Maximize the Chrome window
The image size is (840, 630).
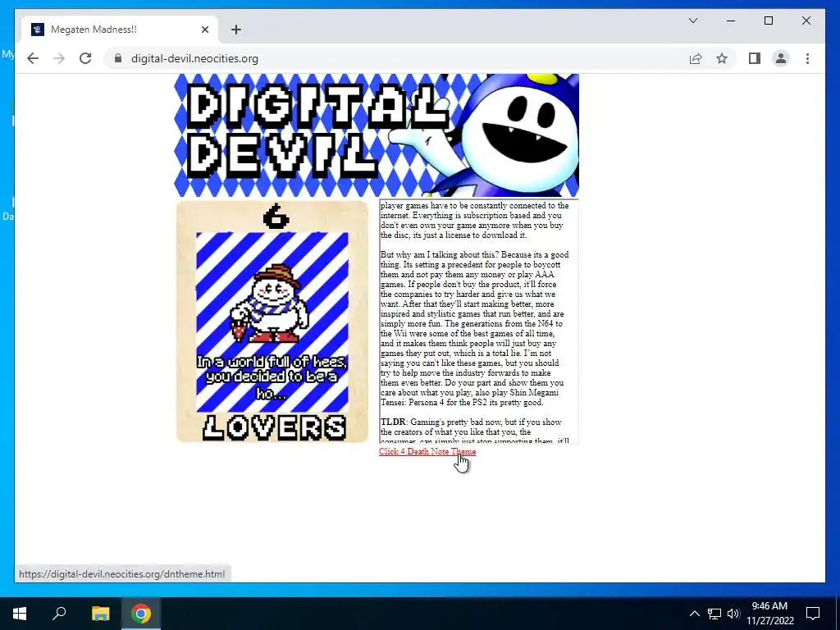(768, 21)
